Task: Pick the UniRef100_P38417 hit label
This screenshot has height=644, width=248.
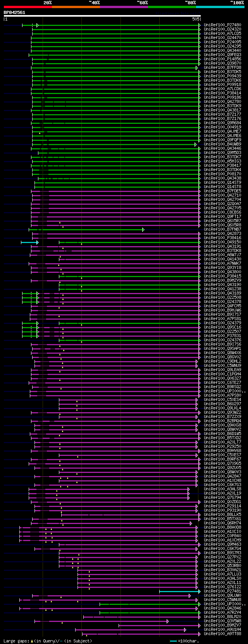Action: (x=222, y=166)
